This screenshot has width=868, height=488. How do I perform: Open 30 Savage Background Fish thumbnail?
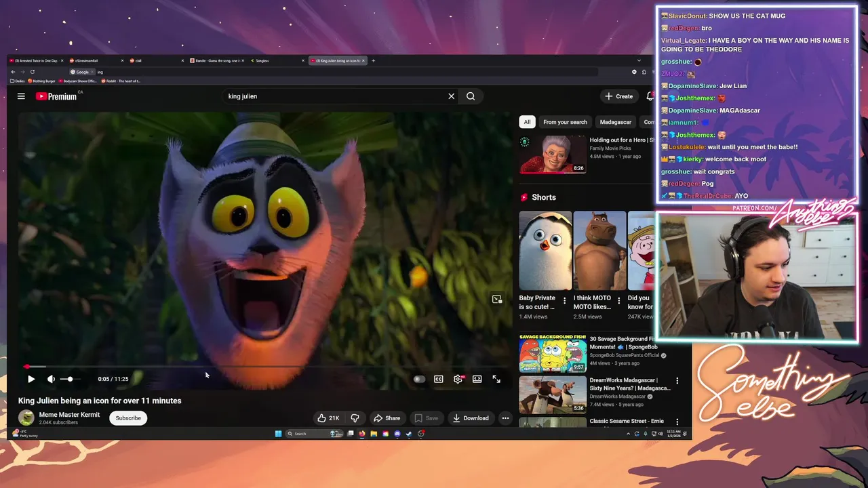click(x=553, y=352)
